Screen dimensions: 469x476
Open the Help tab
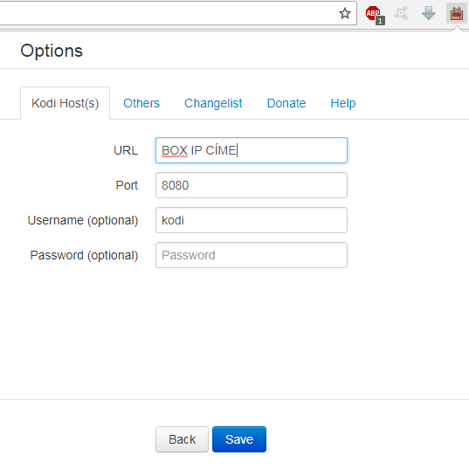(342, 103)
